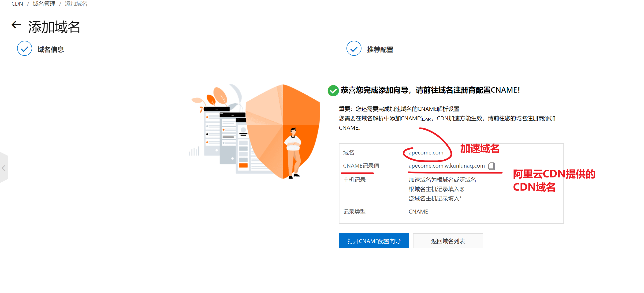Click the apecome.com domain value

tap(426, 153)
